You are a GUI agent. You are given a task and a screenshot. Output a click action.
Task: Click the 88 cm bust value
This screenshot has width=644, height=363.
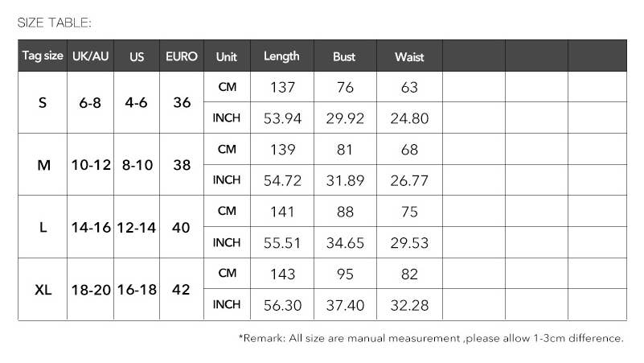coord(345,212)
